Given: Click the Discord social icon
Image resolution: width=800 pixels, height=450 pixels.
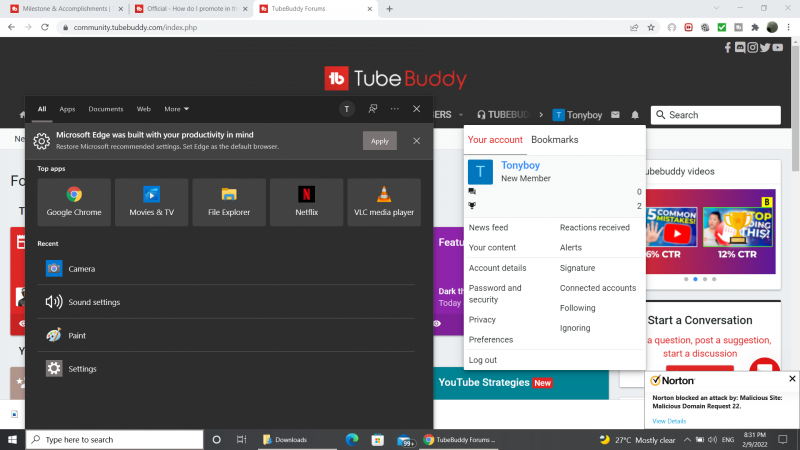Looking at the screenshot, I should (x=740, y=47).
